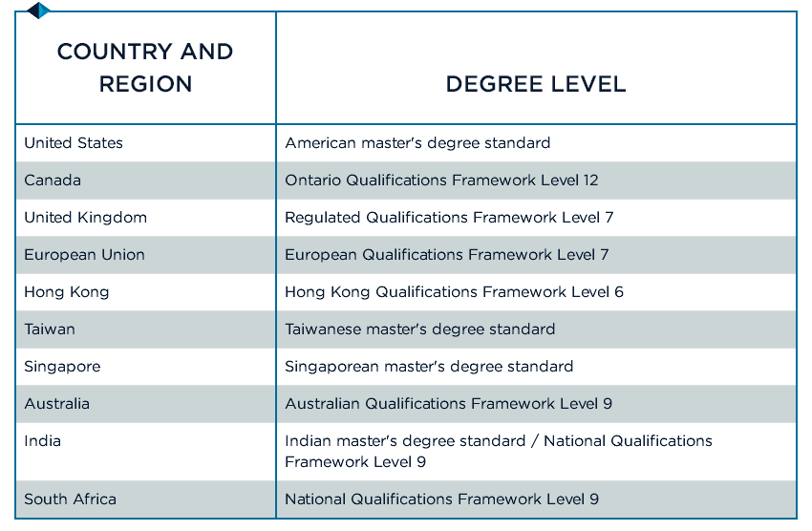The image size is (812, 531).
Task: Select the Singapore country cell
Action: [x=62, y=367]
